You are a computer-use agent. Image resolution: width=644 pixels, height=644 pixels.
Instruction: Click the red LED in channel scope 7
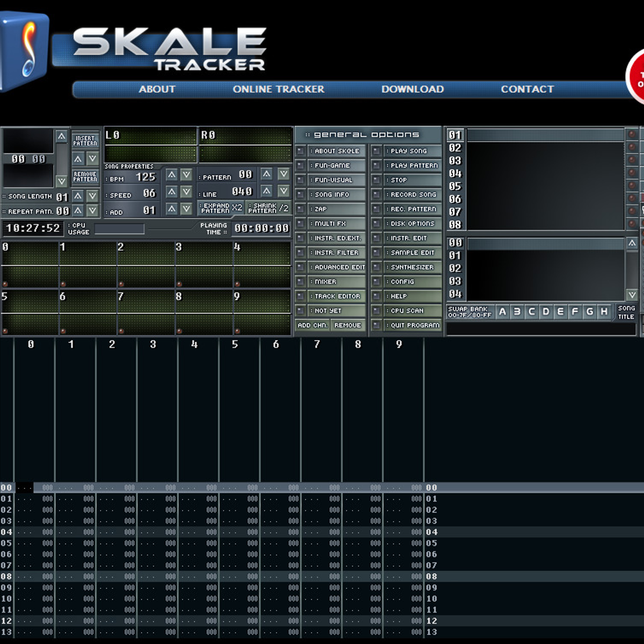[121, 331]
